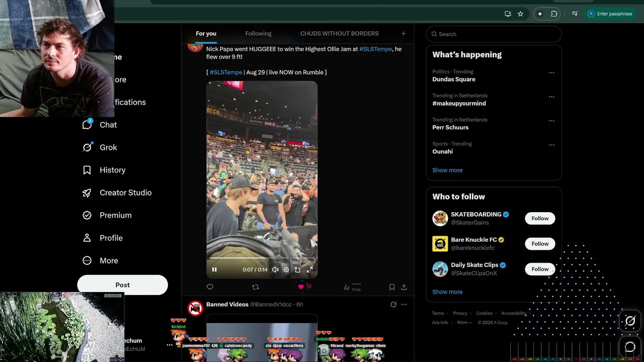Open the Dundas Square trend
Viewport: 644px width, 362px height.
(x=454, y=79)
